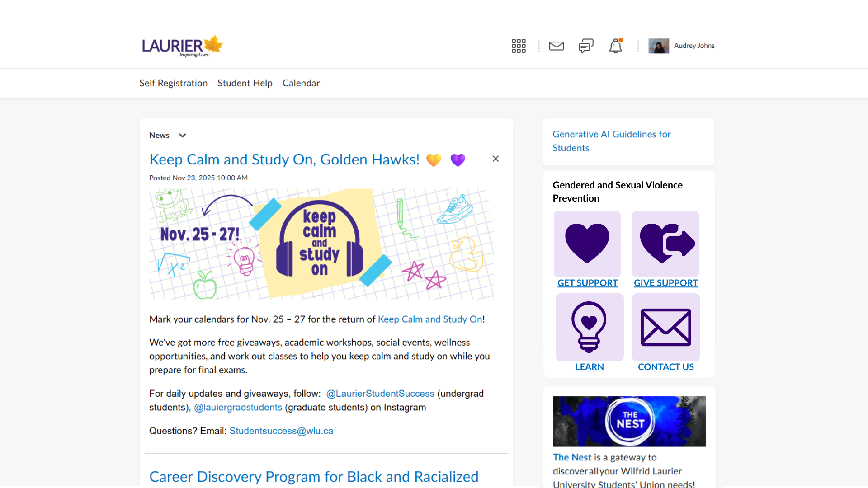The height and width of the screenshot is (488, 868).
Task: Click the Contact Us envelope icon
Action: 665,327
